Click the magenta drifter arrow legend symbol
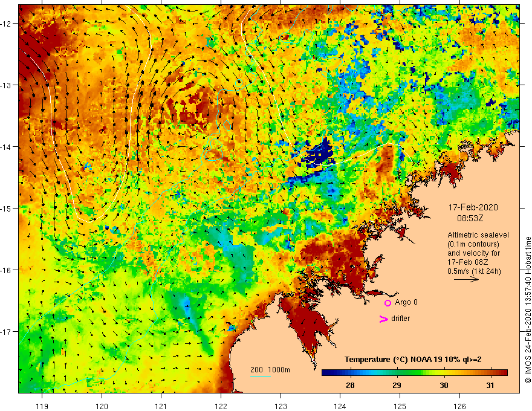Image resolution: width=532 pixels, height=411 pixels. pyautogui.click(x=383, y=319)
